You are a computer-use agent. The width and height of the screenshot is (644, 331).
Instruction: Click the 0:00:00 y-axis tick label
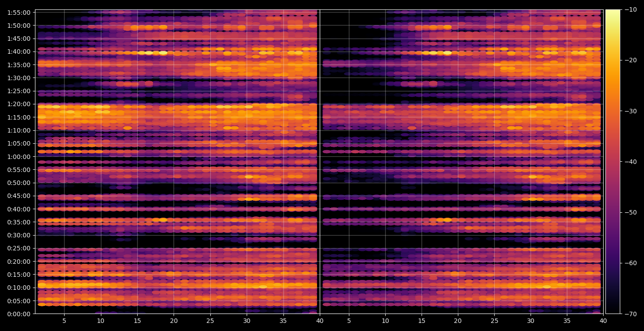[x=19, y=314]
